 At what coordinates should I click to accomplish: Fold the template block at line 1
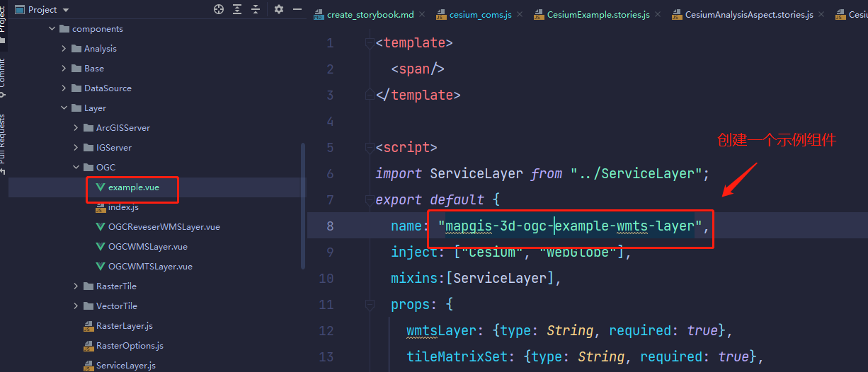click(369, 43)
